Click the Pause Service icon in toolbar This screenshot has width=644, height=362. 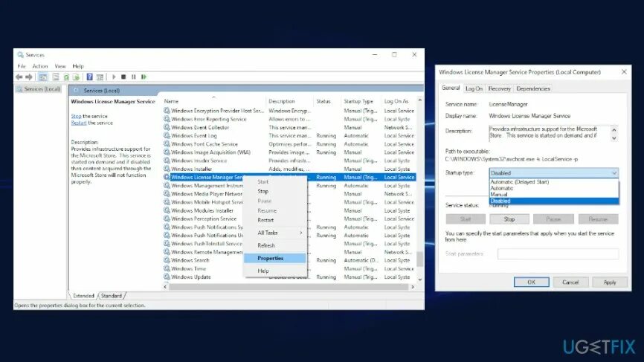133,77
